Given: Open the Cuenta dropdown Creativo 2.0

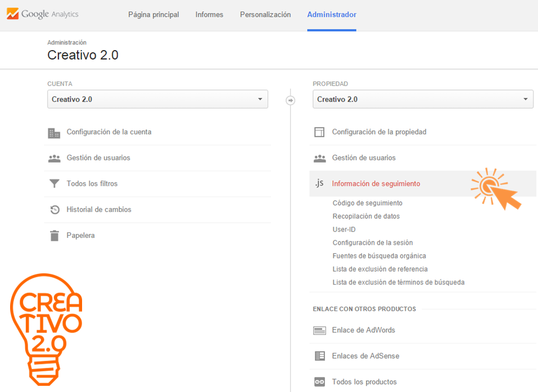Looking at the screenshot, I should tap(157, 99).
